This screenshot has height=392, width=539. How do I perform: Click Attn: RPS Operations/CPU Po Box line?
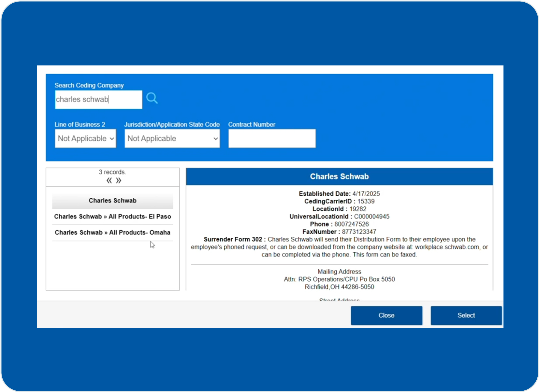pyautogui.click(x=339, y=279)
